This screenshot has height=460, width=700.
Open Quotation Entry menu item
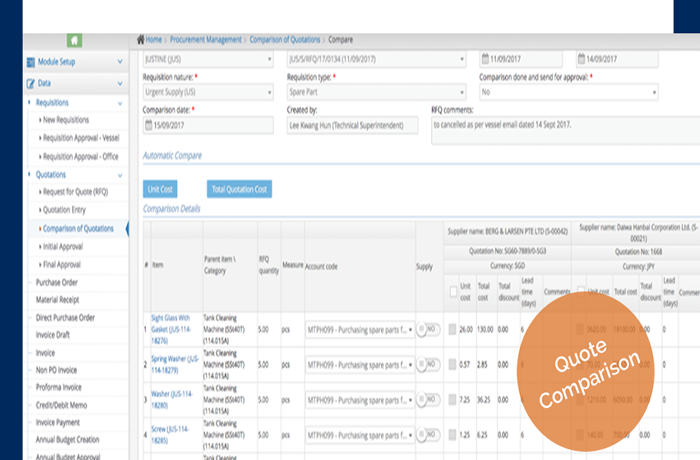click(x=64, y=209)
